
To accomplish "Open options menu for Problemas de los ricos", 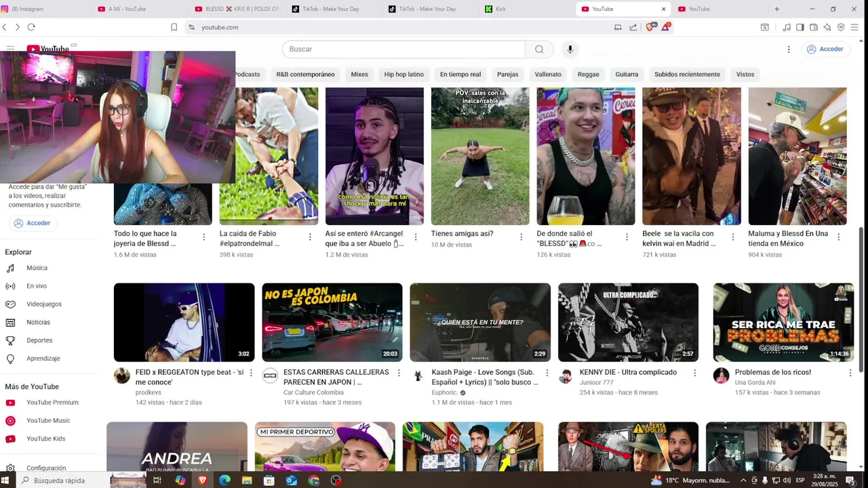I will click(850, 373).
